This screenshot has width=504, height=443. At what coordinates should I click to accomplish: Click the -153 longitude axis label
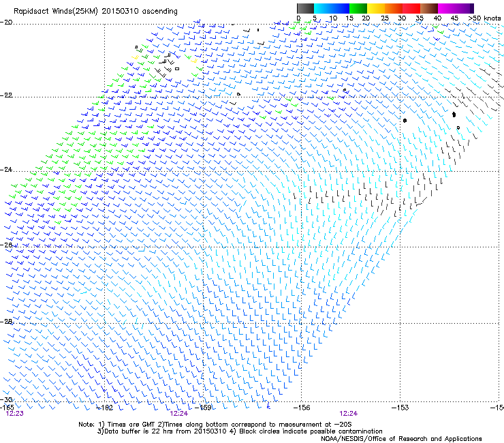click(x=400, y=408)
